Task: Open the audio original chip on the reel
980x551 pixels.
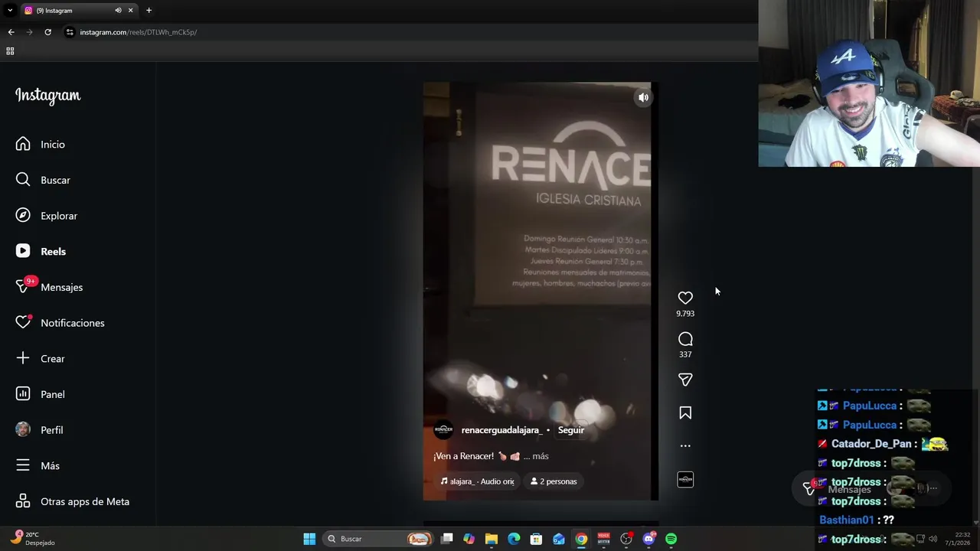Action: point(478,481)
